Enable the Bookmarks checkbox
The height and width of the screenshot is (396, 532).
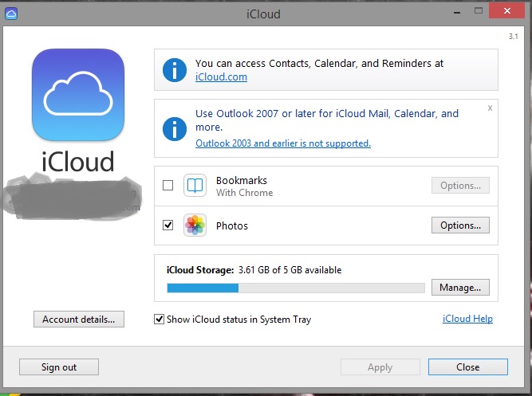coord(168,186)
